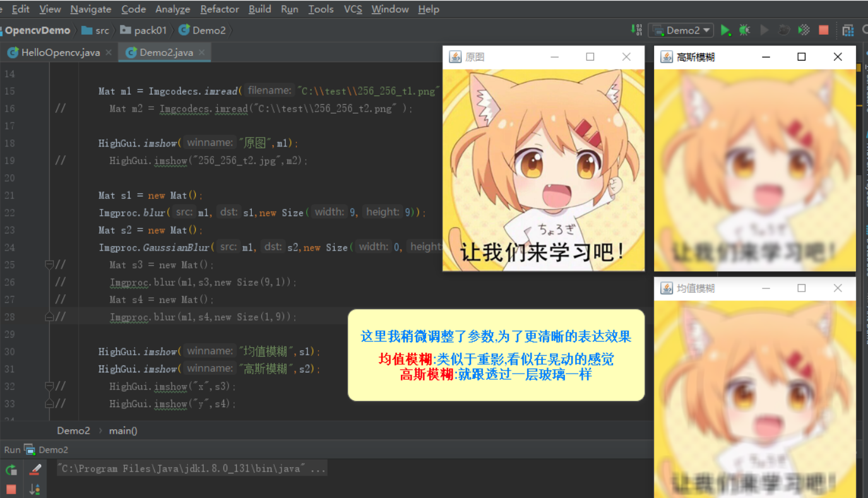The width and height of the screenshot is (868, 498).
Task: Open the View menu
Action: tap(50, 9)
